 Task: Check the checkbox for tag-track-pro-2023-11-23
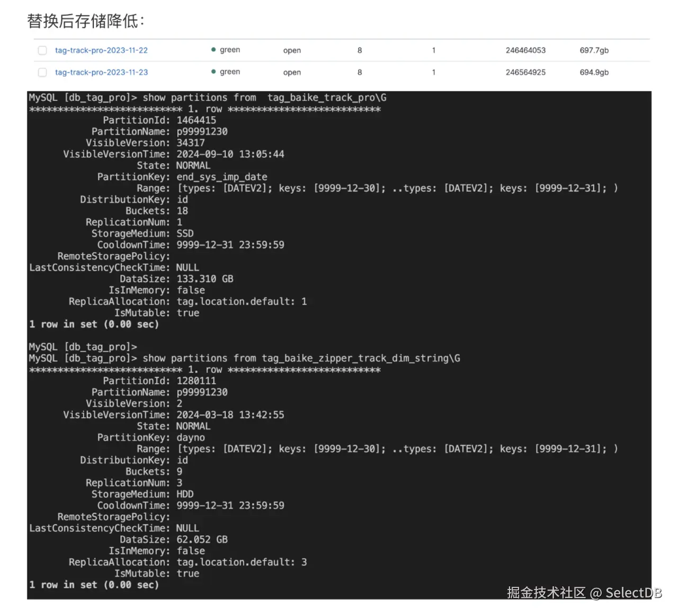coord(42,72)
